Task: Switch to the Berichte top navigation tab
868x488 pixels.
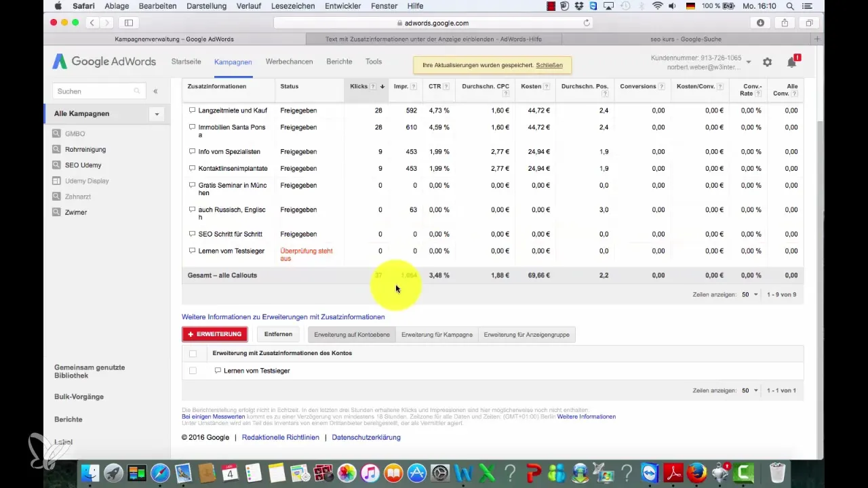Action: point(339,62)
